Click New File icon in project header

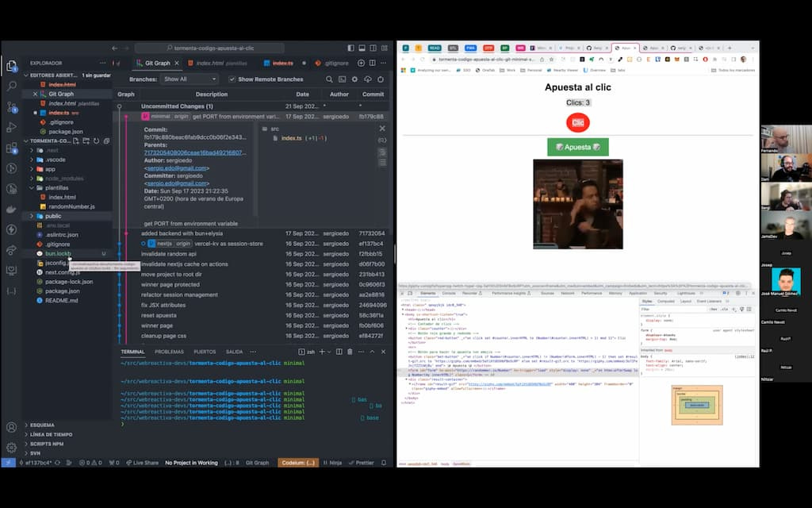(x=76, y=141)
